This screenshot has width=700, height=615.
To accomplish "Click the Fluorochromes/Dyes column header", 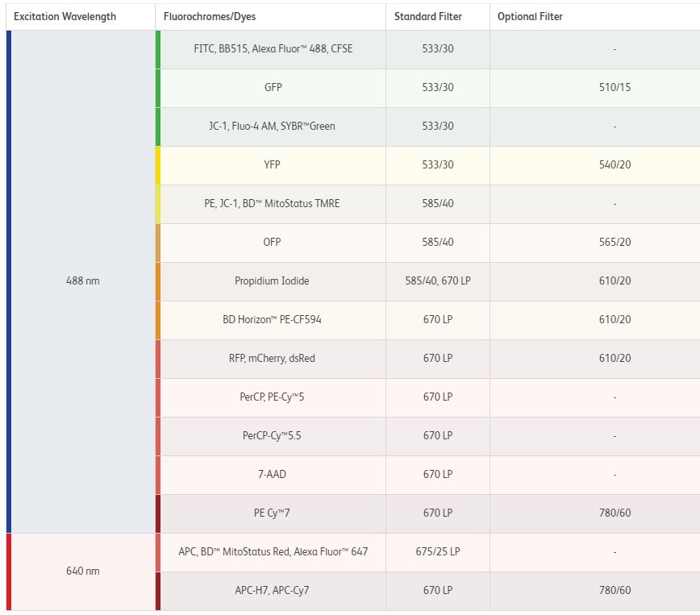I will [209, 17].
